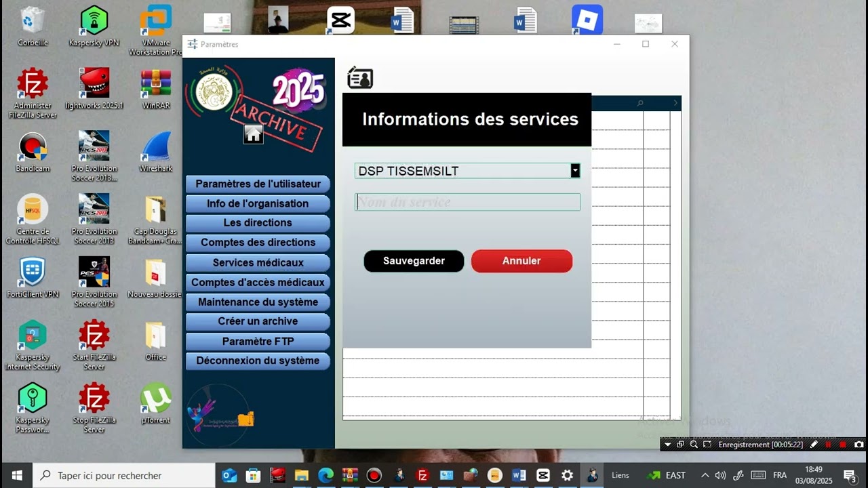Pause recording with red pause button
Image resolution: width=868 pixels, height=488 pixels.
(x=829, y=445)
